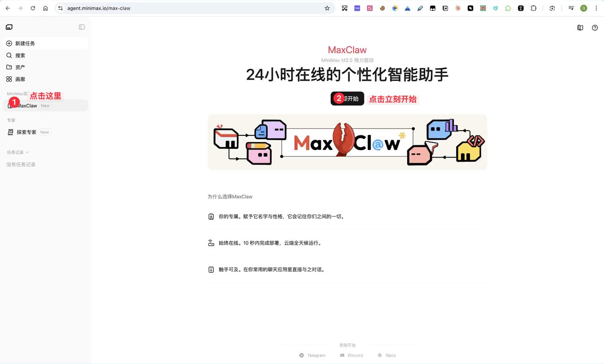
Task: Open the green Q profile avatar
Action: [584, 8]
